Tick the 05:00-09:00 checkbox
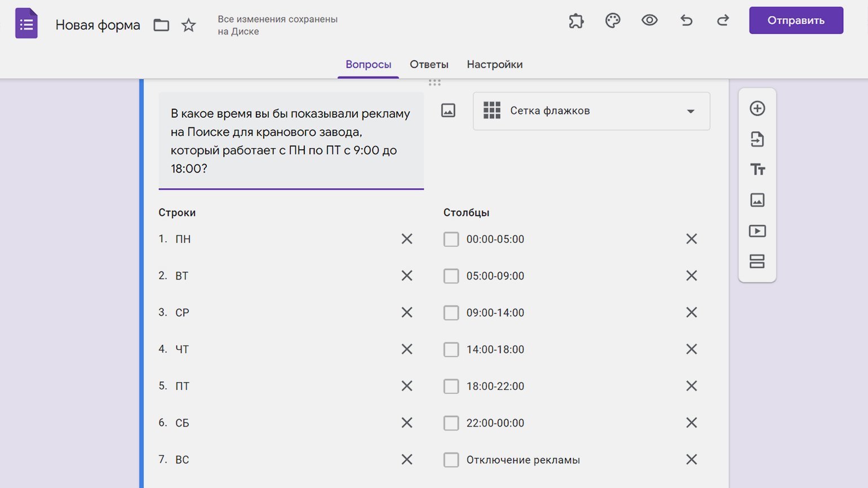868x488 pixels. pyautogui.click(x=451, y=276)
